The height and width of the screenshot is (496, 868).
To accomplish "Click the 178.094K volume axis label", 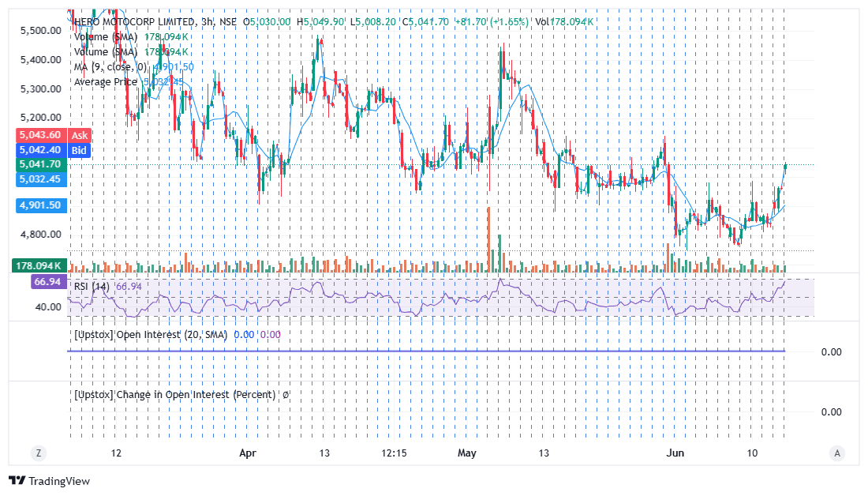I will click(39, 265).
